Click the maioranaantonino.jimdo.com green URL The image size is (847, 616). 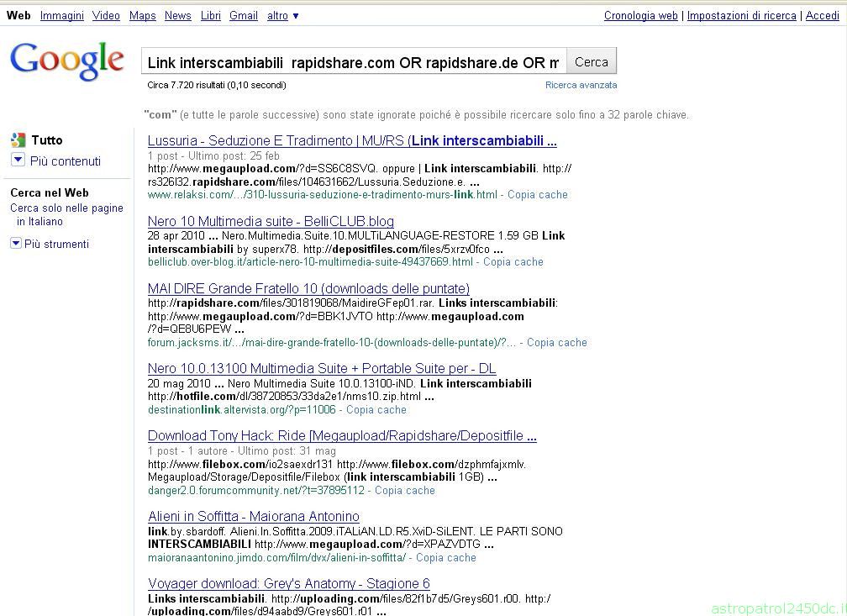[x=276, y=557]
